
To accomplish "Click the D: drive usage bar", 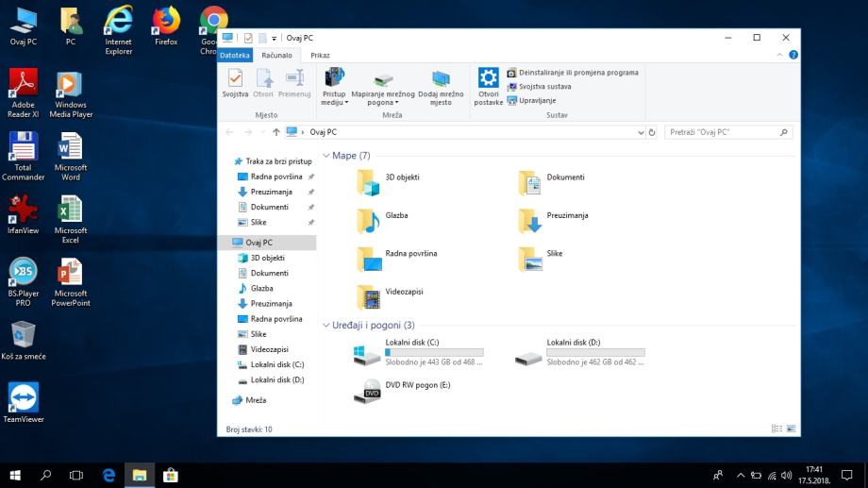I will pos(595,352).
